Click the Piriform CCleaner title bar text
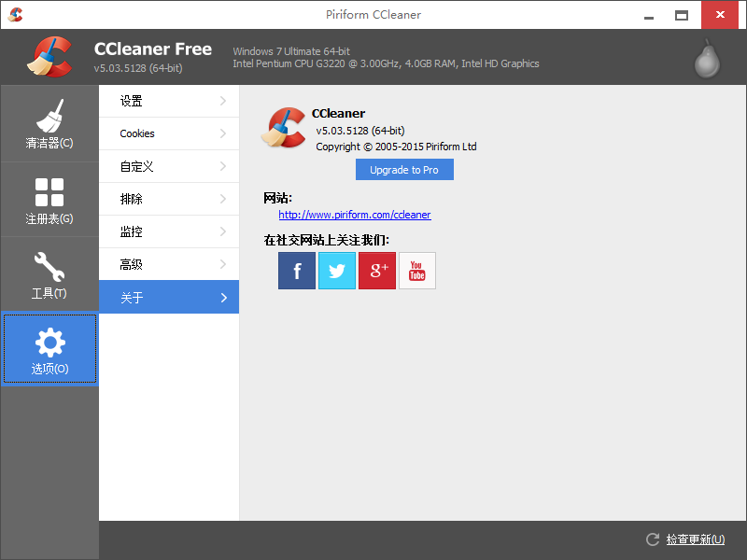 [373, 15]
